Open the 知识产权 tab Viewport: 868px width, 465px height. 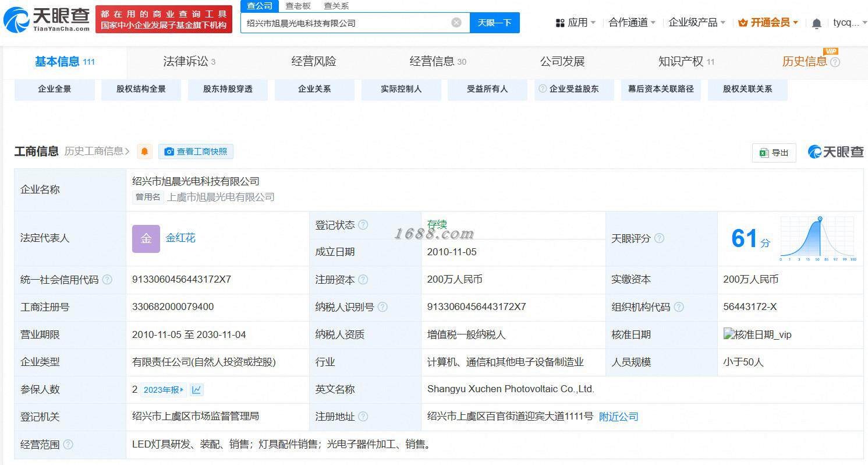686,62
